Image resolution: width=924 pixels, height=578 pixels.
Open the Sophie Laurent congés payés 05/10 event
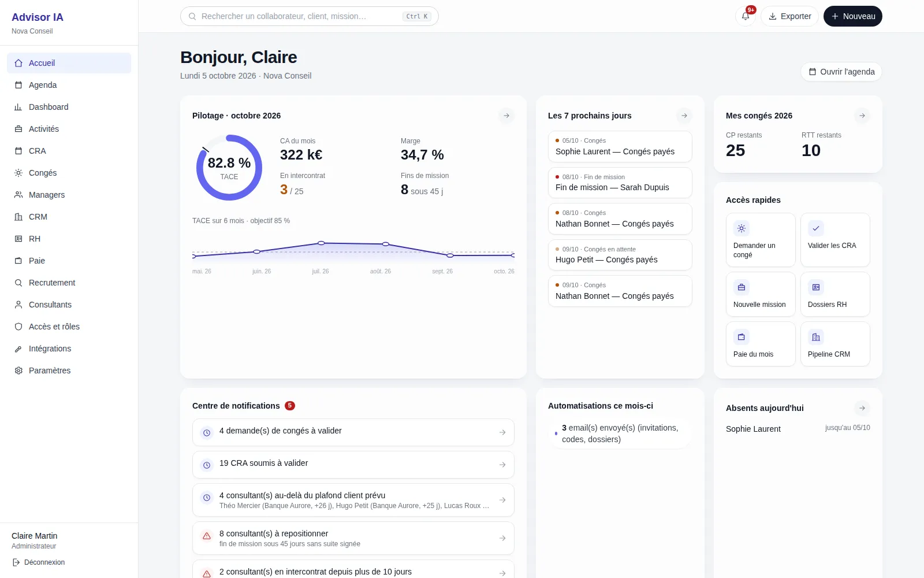[x=620, y=147]
